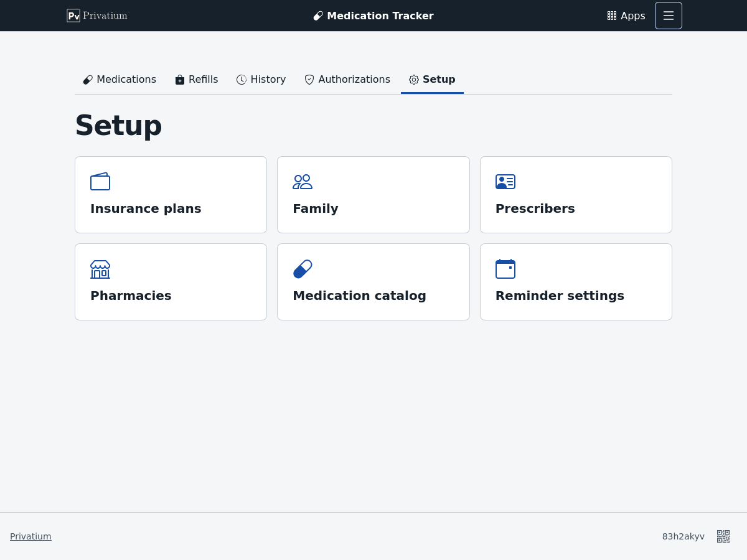Switch to the History tab
This screenshot has width=747, height=560.
tap(261, 80)
